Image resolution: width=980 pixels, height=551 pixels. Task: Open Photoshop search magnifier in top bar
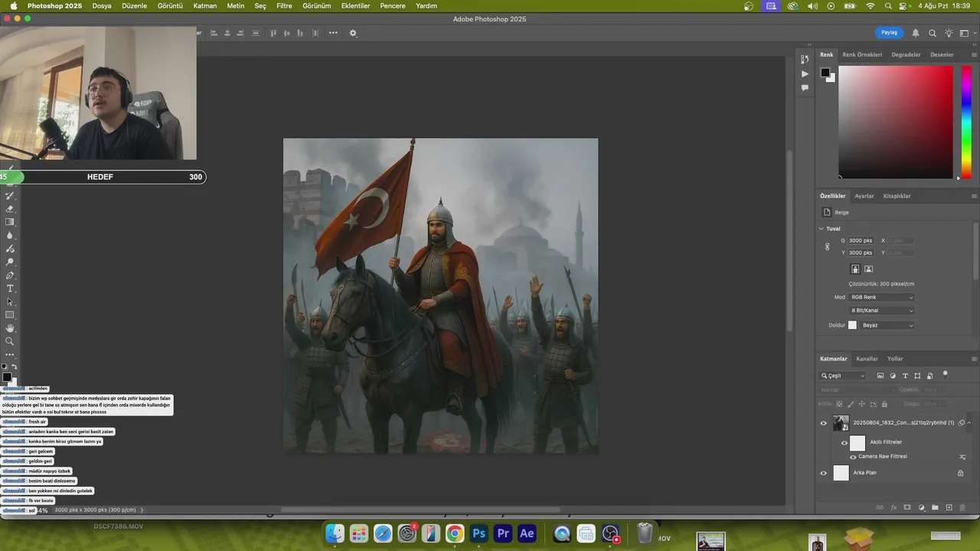tap(933, 33)
